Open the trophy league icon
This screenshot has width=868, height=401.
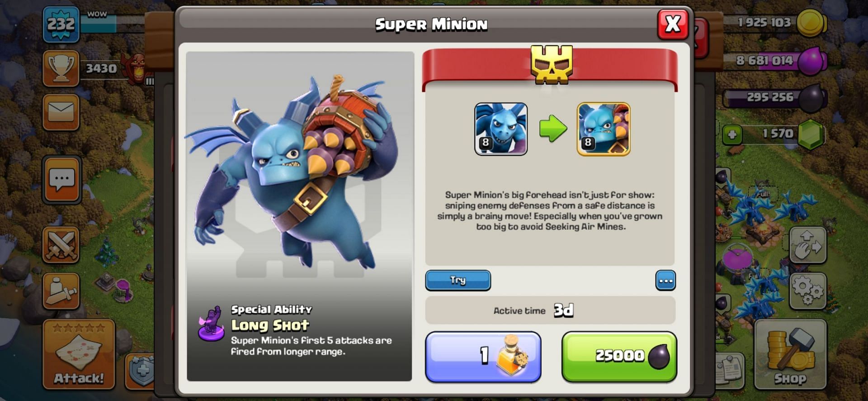(x=61, y=68)
